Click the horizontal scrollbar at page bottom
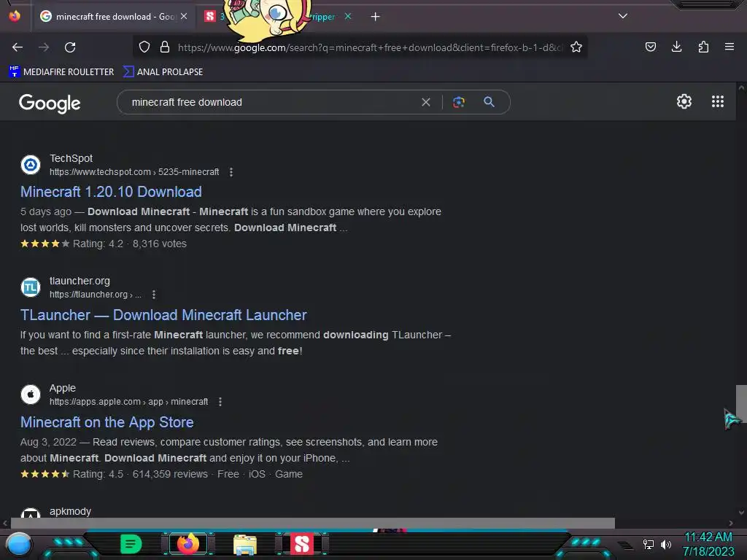Viewport: 747px width, 560px height. click(x=312, y=523)
